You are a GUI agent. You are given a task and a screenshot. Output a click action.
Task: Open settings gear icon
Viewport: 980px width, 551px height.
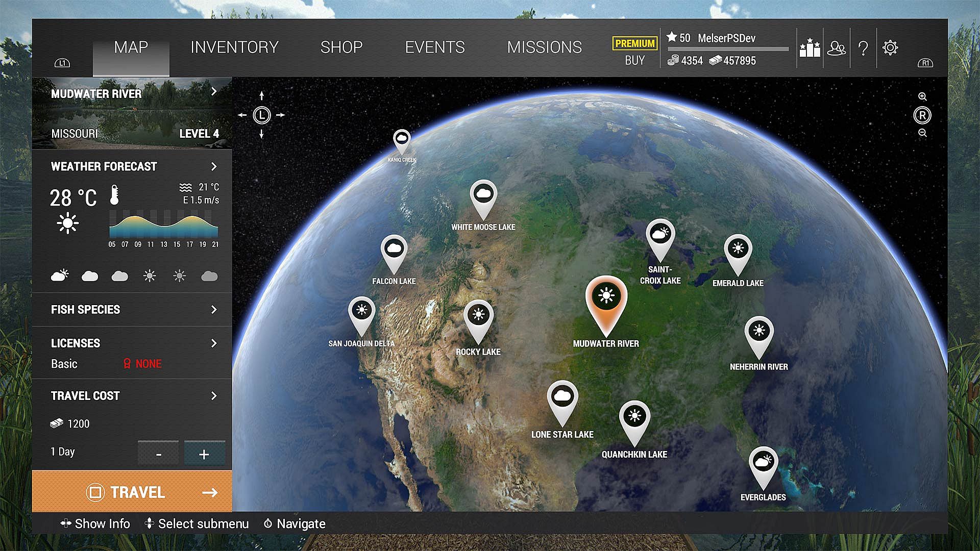pyautogui.click(x=890, y=47)
